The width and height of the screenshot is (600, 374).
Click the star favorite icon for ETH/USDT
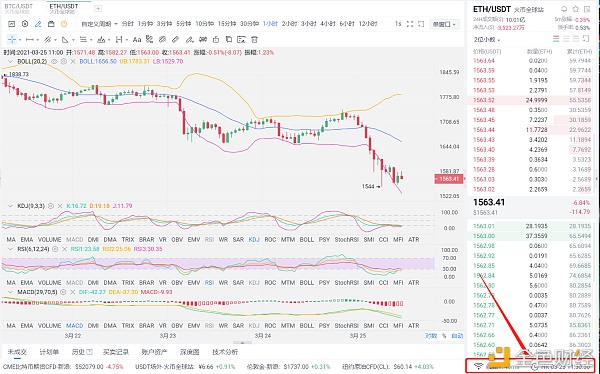tap(576, 9)
